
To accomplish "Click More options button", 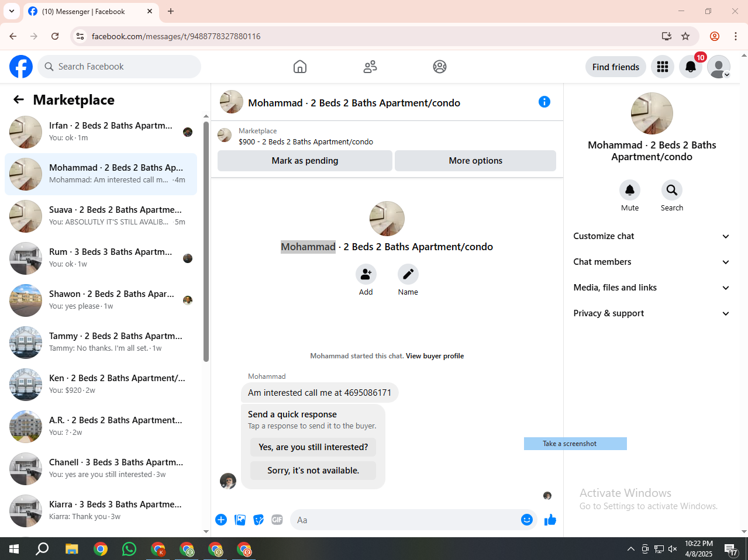I will point(475,161).
